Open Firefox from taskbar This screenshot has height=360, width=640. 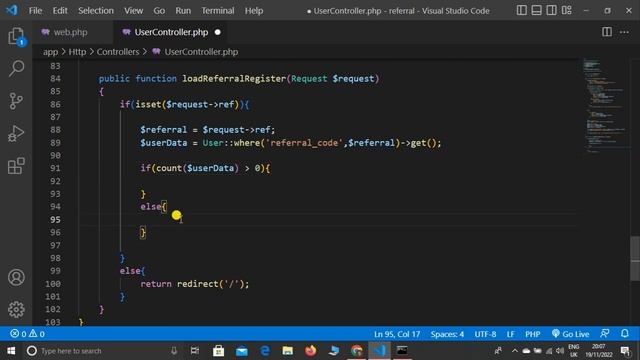pos(311,351)
